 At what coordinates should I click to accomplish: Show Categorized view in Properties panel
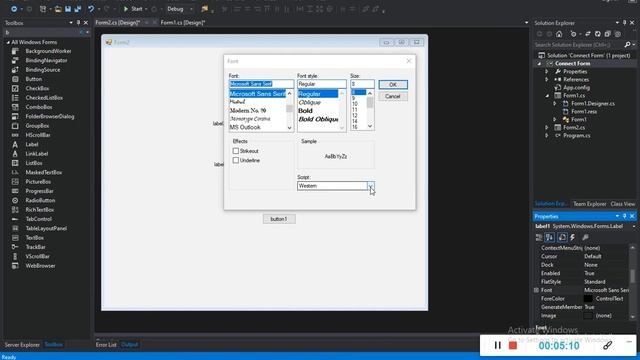(x=539, y=237)
